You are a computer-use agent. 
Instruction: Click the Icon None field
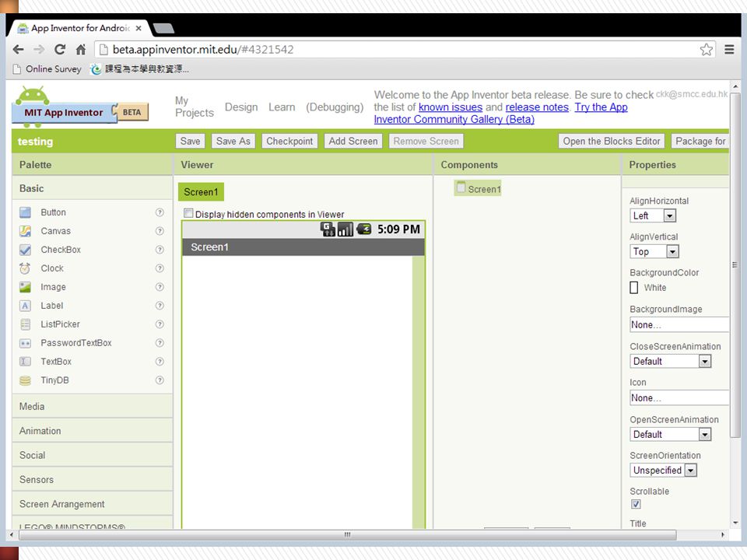679,397
